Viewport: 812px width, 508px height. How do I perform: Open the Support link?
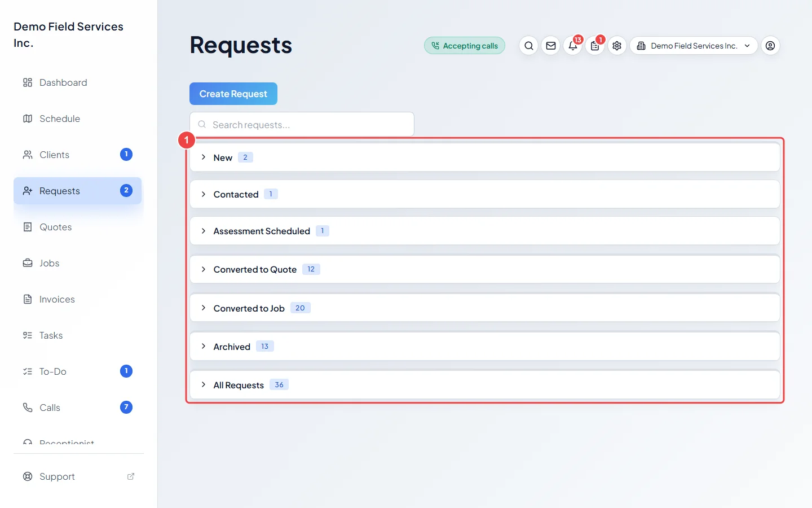(78, 476)
